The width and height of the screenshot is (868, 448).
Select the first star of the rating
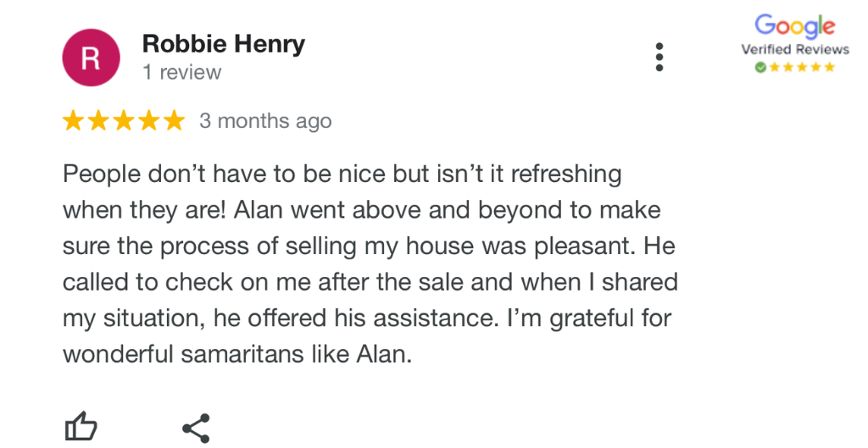[73, 120]
